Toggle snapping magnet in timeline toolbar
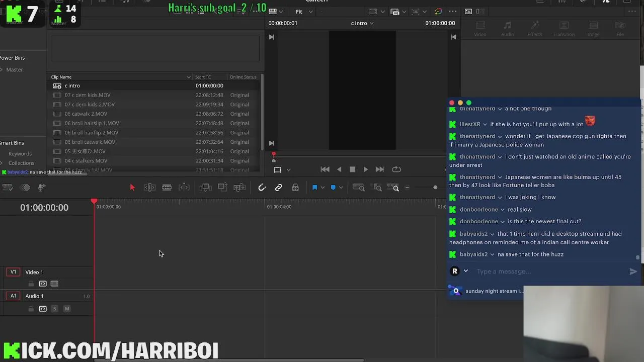 (x=262, y=188)
